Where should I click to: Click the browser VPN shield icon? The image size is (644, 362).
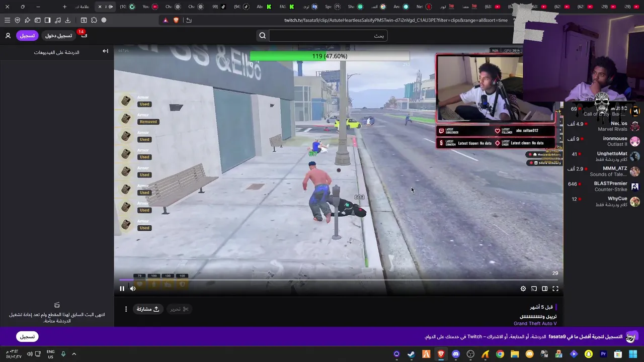click(x=17, y=20)
